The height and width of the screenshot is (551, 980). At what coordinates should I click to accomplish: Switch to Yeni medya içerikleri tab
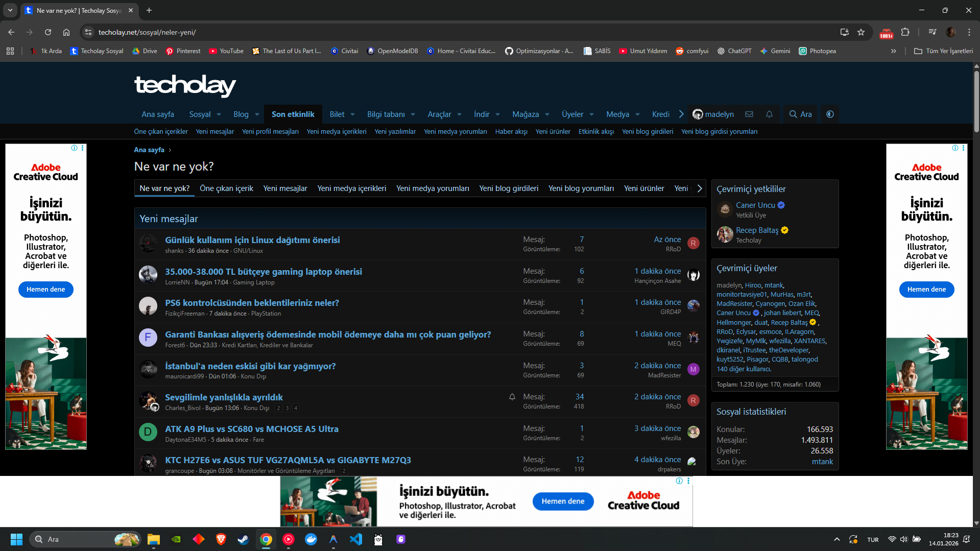click(352, 188)
